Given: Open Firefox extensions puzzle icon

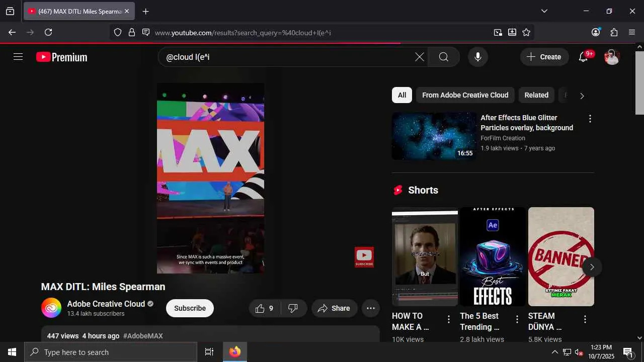Looking at the screenshot, I should (x=614, y=32).
